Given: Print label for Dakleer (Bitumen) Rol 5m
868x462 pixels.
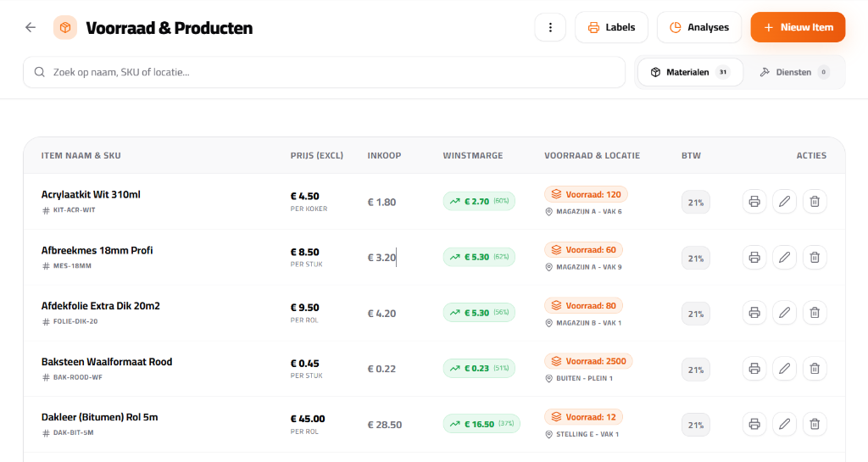Looking at the screenshot, I should 754,425.
